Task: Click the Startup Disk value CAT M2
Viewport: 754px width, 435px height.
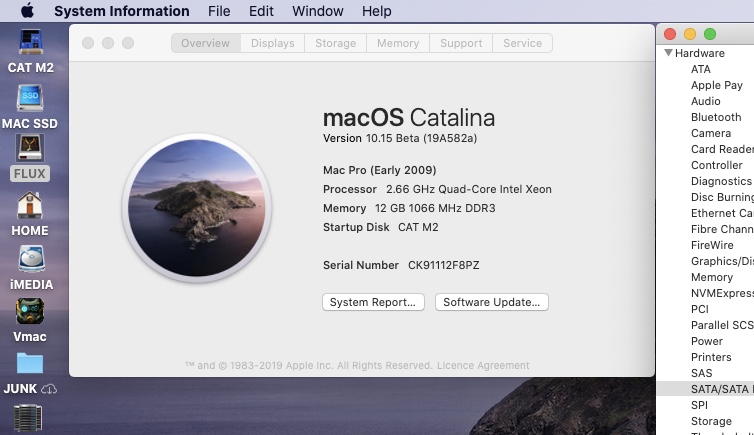Action: pyautogui.click(x=418, y=227)
